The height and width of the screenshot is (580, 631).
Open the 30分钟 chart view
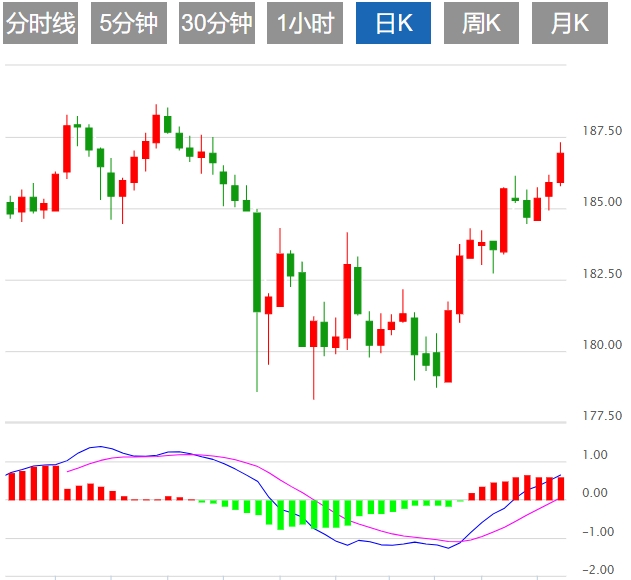[x=217, y=23]
